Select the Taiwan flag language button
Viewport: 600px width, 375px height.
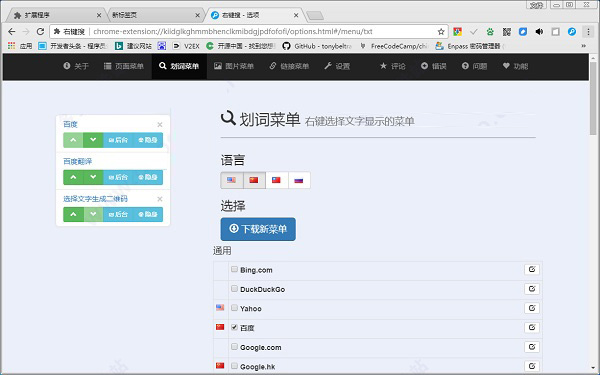pyautogui.click(x=276, y=180)
